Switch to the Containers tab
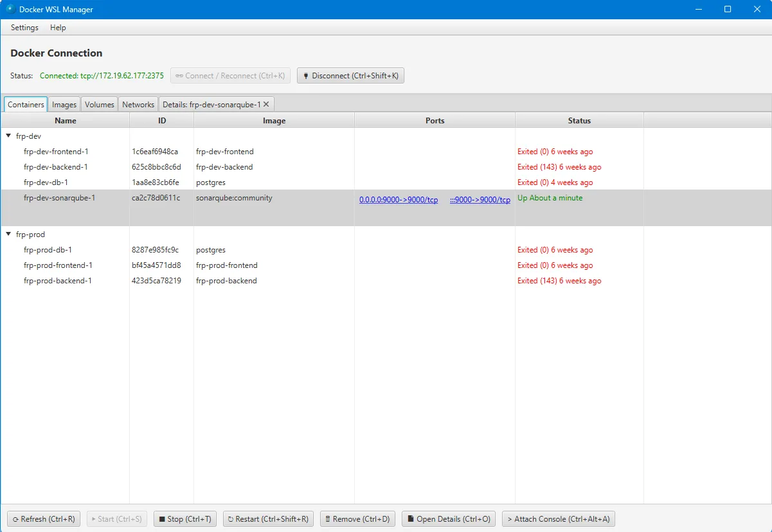Viewport: 772px width, 532px height. [x=26, y=105]
